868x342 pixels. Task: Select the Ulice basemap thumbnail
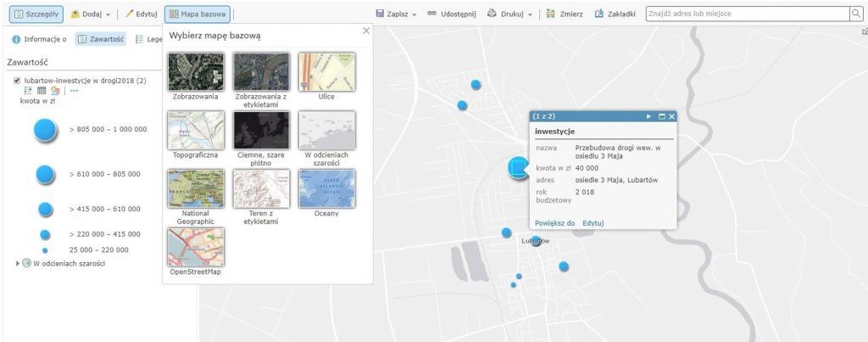tap(326, 72)
